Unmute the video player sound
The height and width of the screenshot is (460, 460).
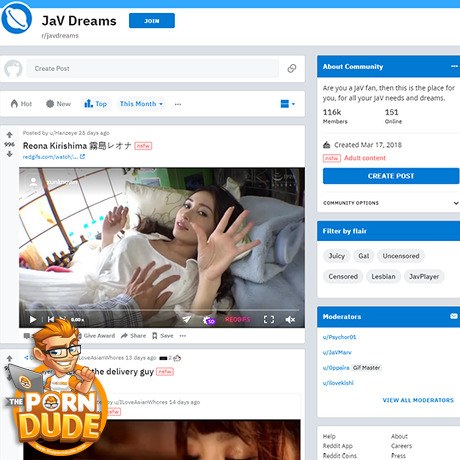click(x=290, y=320)
